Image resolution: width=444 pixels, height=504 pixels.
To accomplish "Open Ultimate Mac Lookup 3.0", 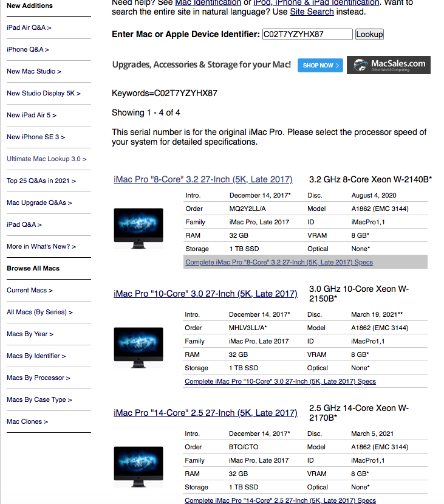I will pos(47,159).
